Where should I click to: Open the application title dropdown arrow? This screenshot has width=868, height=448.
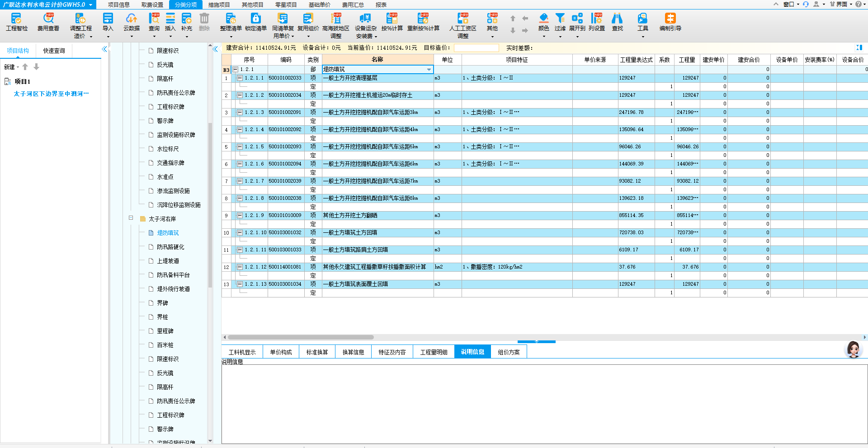pyautogui.click(x=90, y=5)
